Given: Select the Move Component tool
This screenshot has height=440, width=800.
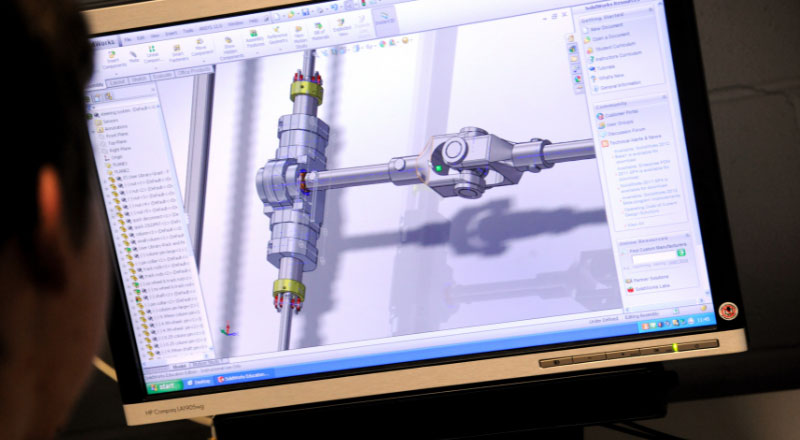Looking at the screenshot, I should (202, 48).
